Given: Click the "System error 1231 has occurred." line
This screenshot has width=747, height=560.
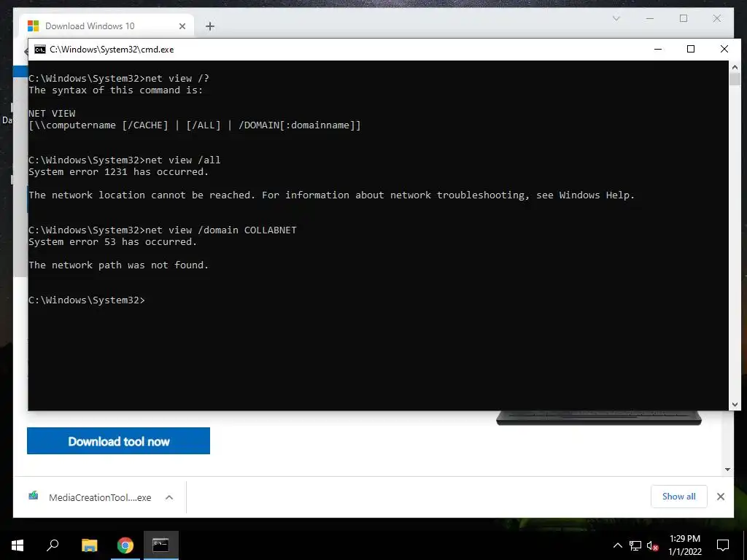Looking at the screenshot, I should pyautogui.click(x=119, y=172).
